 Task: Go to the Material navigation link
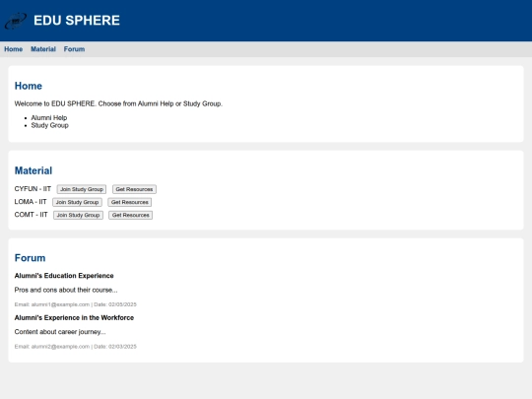43,49
